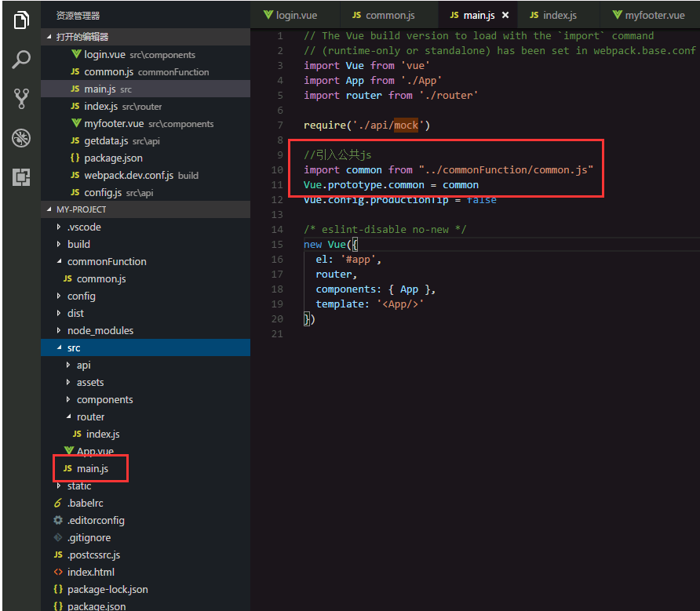Click the index.html file icon
Viewport: 700px width, 611px height.
coord(58,572)
